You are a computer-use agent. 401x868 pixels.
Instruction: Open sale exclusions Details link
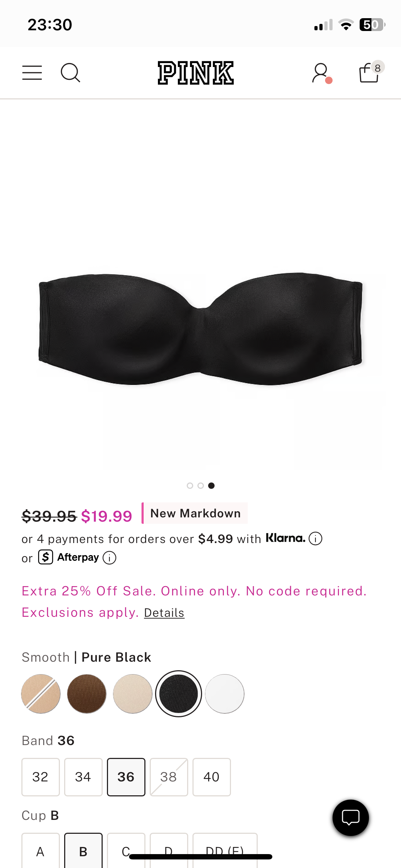[164, 613]
